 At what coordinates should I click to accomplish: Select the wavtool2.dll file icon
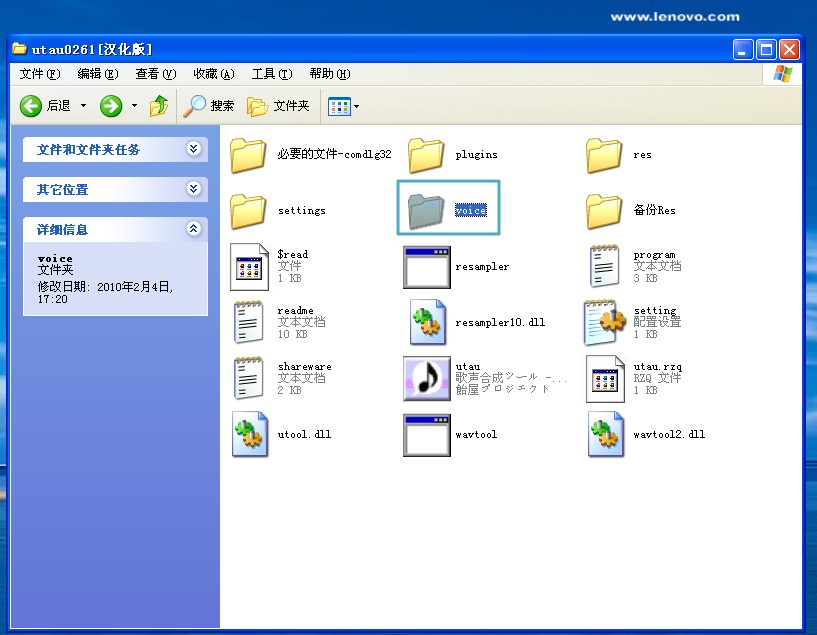click(x=605, y=434)
